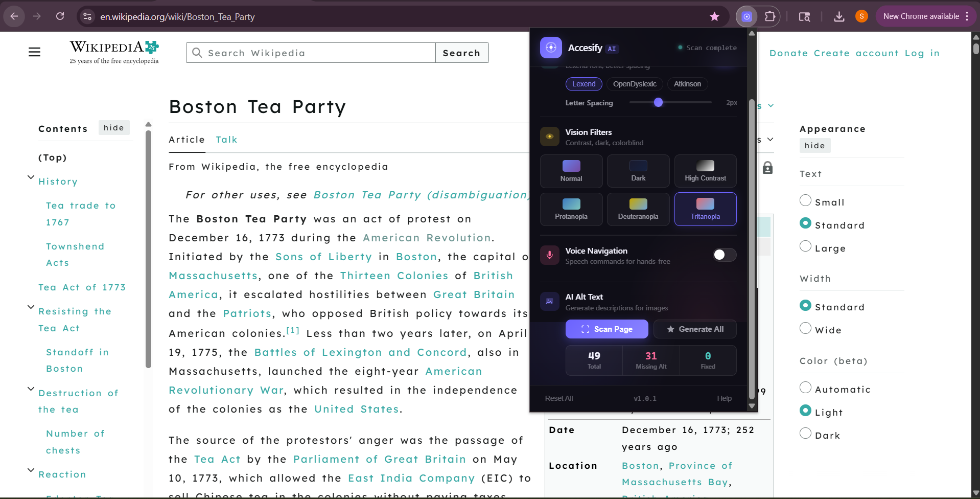View site information icon in address bar
Screen dimensions: 980x499
point(87,16)
